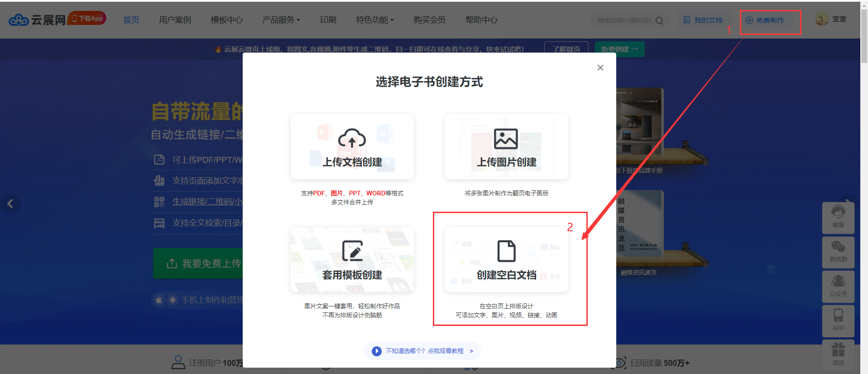The image size is (868, 374).
Task: Click the search magnifier icon
Action: pyautogui.click(x=659, y=20)
